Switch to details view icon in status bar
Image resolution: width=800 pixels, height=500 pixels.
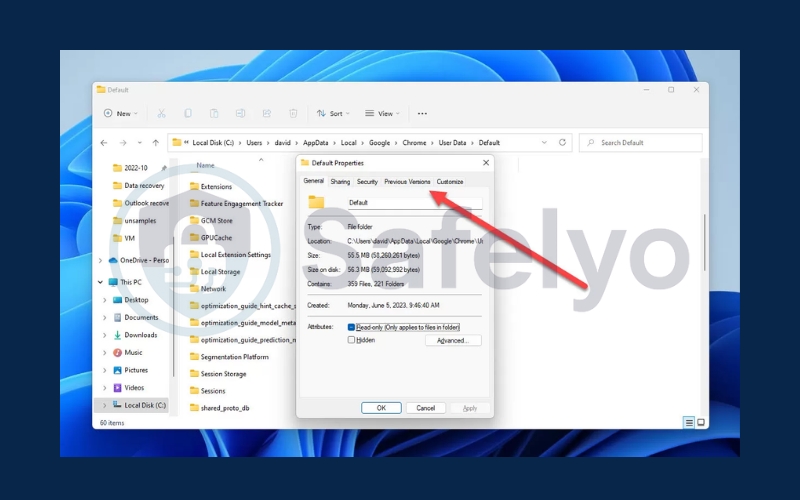coord(689,422)
